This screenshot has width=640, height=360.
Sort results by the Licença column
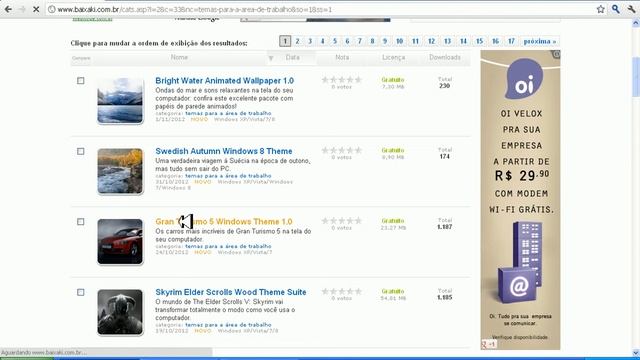pos(393,58)
